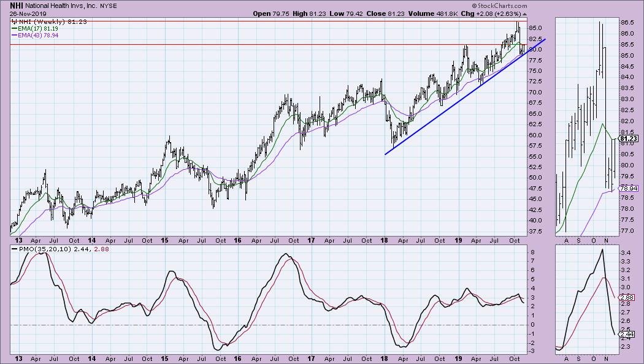Click the green EMA(17) legend line
The image size is (644, 364).
15,28
